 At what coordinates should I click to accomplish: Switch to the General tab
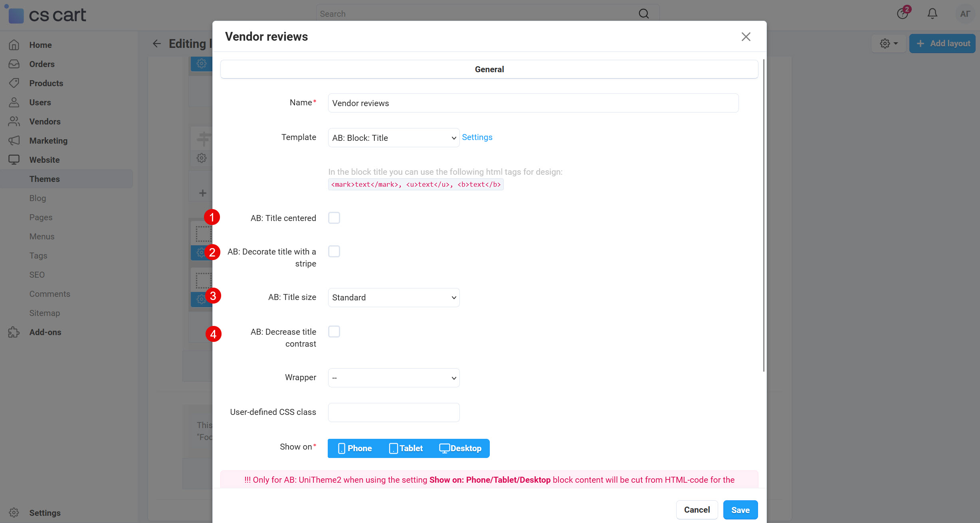point(489,69)
